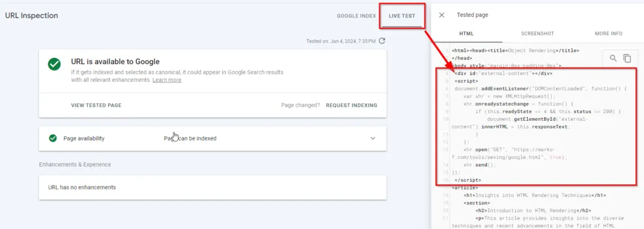Click the 'Page changed?' text
This screenshot has width=644, height=229.
301,105
